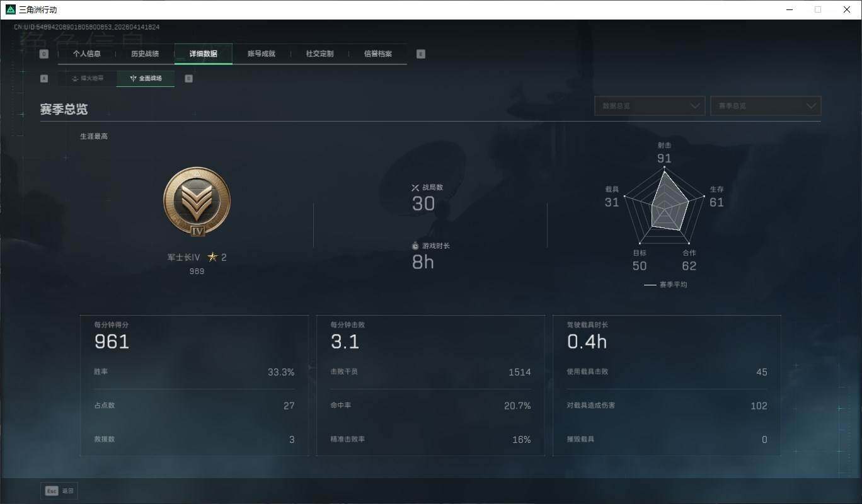Click the 生存 score 61
The height and width of the screenshot is (504, 862).
pyautogui.click(x=716, y=202)
